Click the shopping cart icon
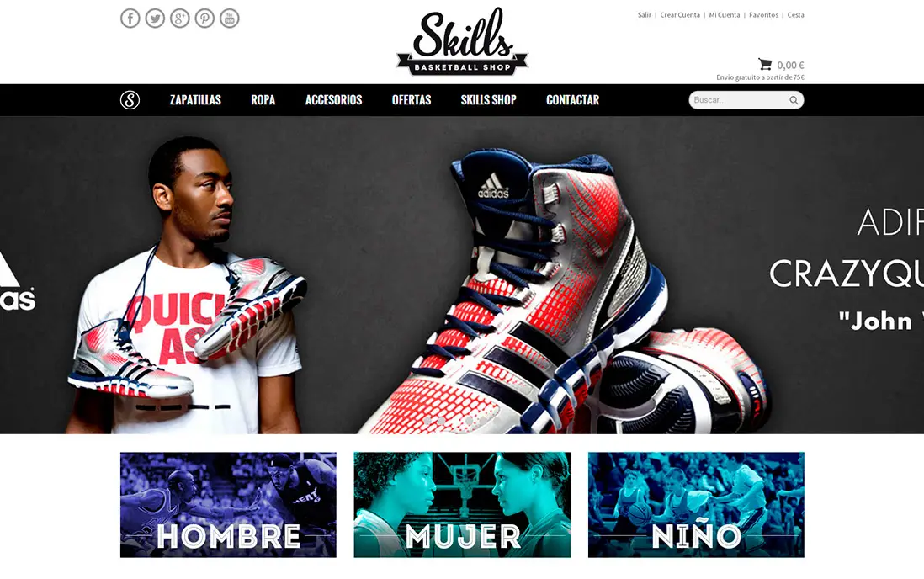Screen dimensions: 924x579 [x=765, y=64]
